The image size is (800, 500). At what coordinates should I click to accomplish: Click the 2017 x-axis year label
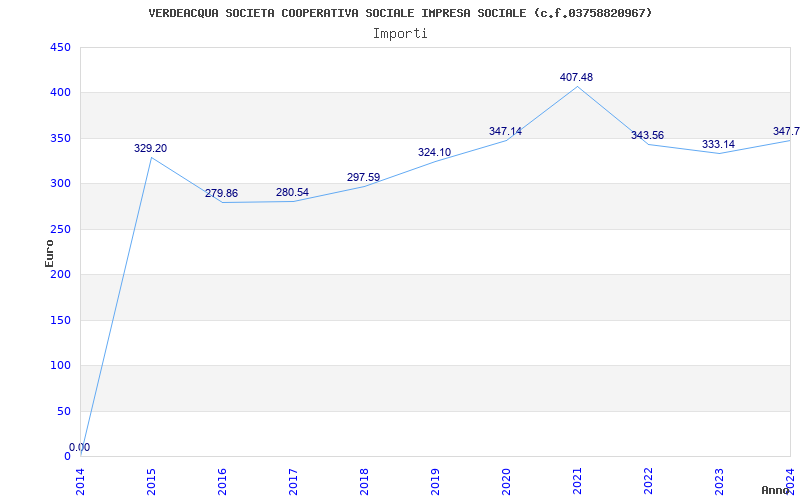click(x=293, y=482)
